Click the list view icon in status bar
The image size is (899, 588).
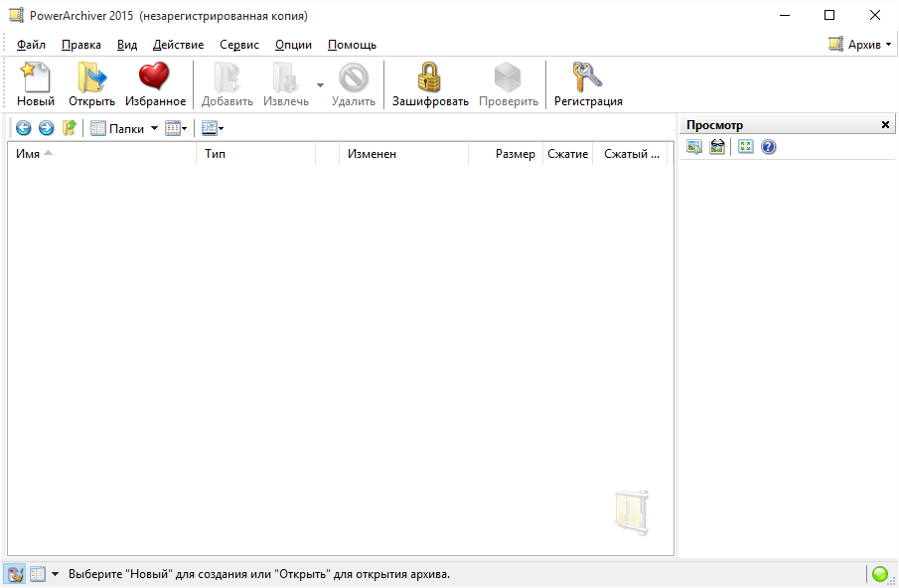(38, 574)
